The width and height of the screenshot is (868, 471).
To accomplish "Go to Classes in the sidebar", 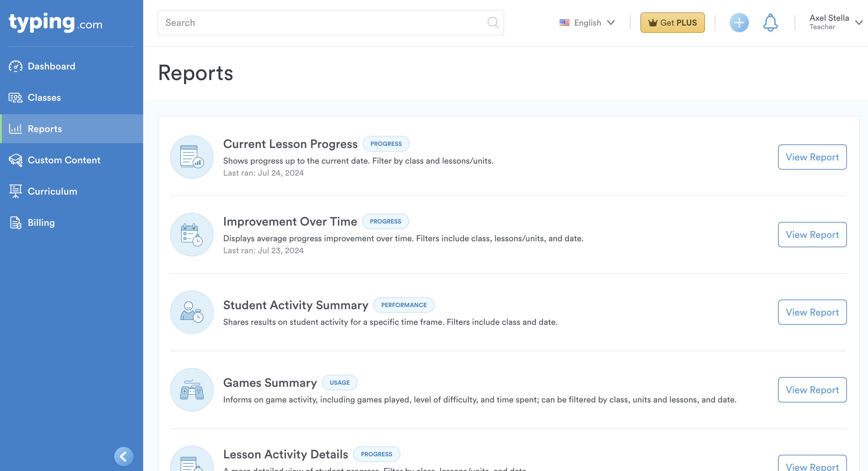I will point(44,97).
